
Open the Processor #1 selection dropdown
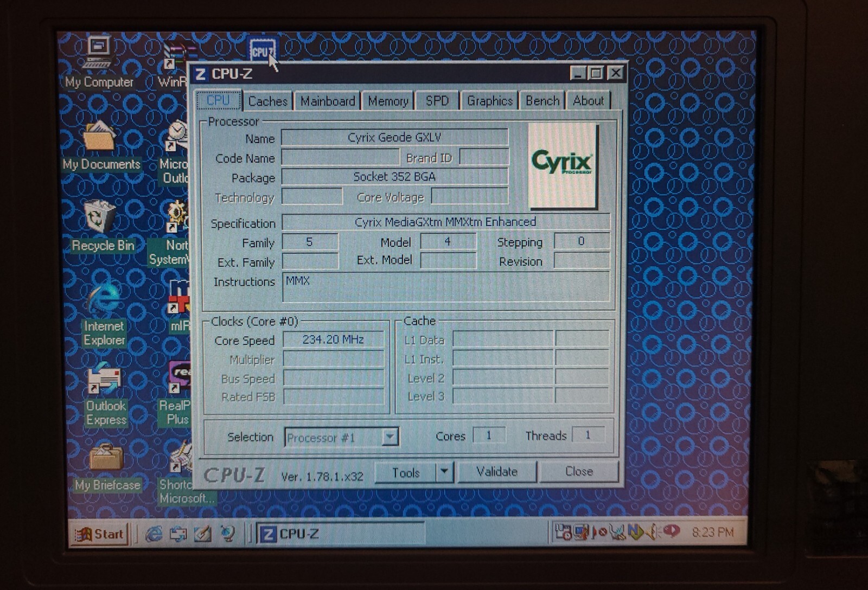(342, 437)
